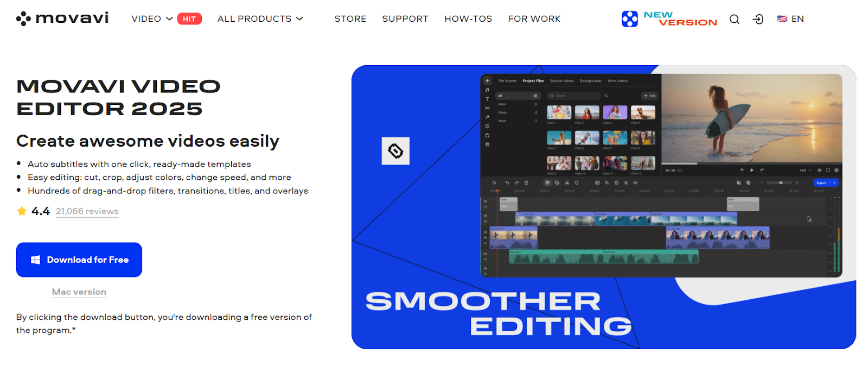
Task: Switch to the File Import tab
Action: coord(507,81)
